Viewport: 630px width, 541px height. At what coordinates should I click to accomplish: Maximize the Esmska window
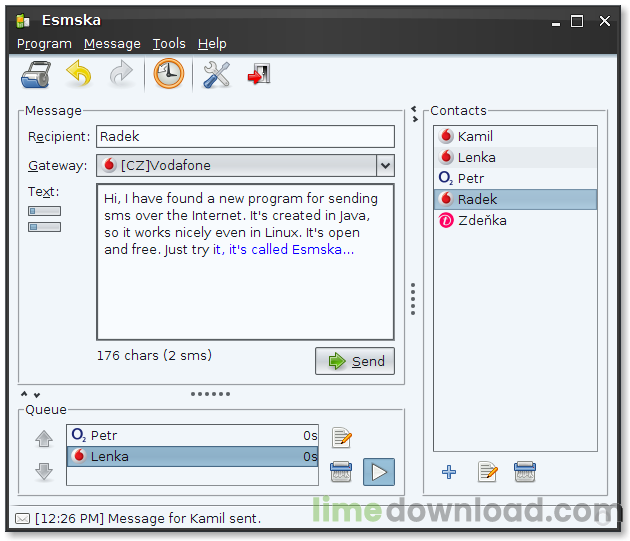(577, 21)
